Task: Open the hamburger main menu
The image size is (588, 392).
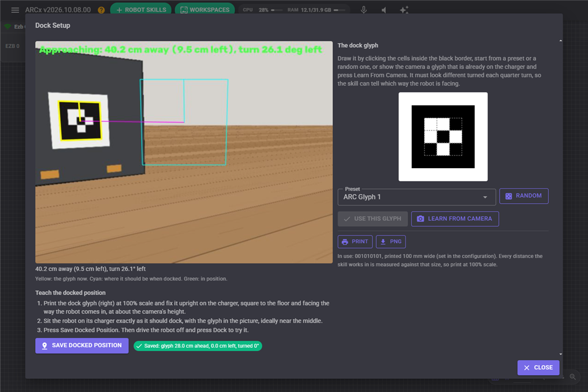Action: tap(15, 10)
